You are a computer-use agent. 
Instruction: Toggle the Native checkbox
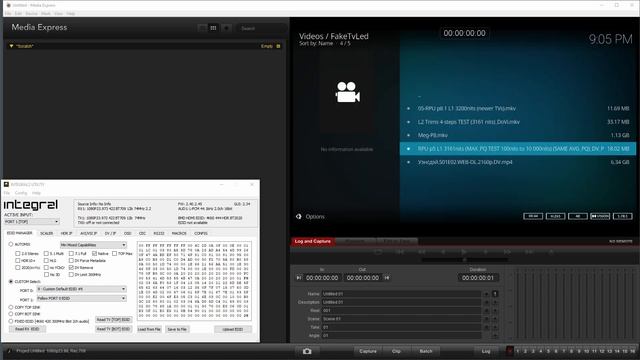pyautogui.click(x=94, y=253)
